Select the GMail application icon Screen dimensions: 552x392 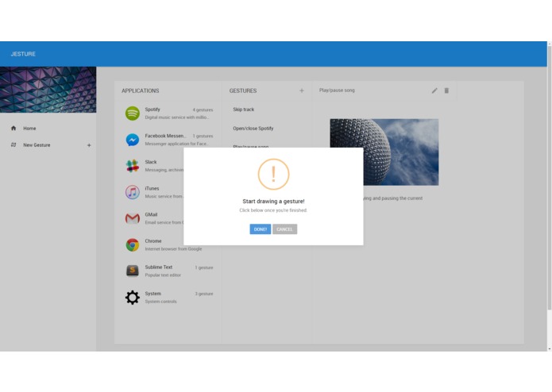(x=133, y=219)
